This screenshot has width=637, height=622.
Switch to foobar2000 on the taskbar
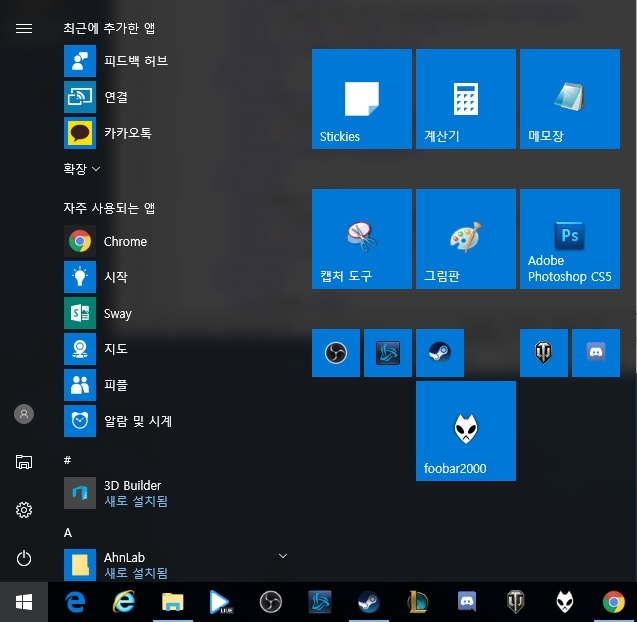(565, 602)
